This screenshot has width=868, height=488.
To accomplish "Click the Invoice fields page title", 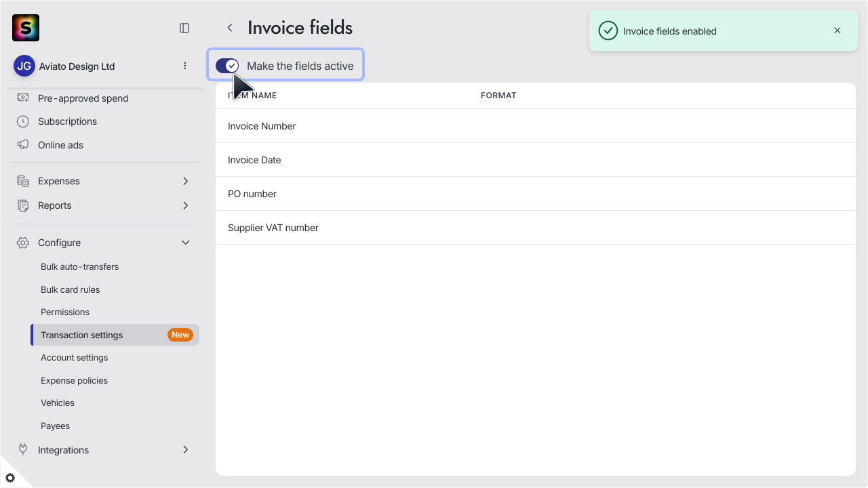I will (x=300, y=28).
